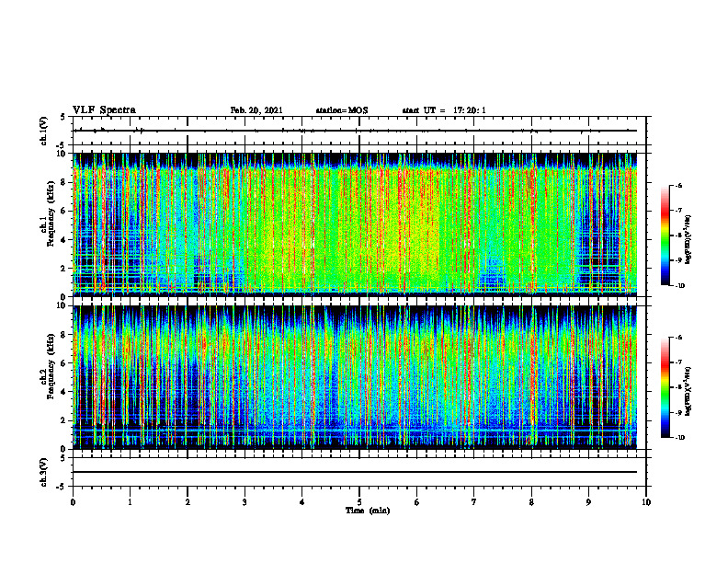This screenshot has height=563, width=728.
Task: Click the ch.3 voltage tick label "-5"
Action: pyautogui.click(x=62, y=487)
